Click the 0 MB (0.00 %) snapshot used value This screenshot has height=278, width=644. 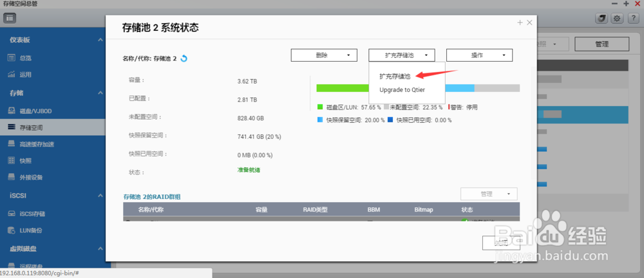point(254,155)
